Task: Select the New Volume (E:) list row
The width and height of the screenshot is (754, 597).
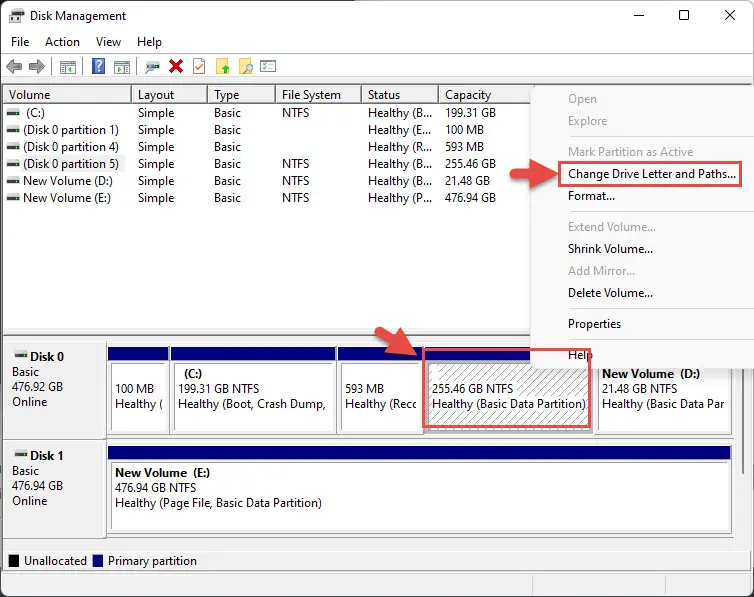Action: [267, 198]
